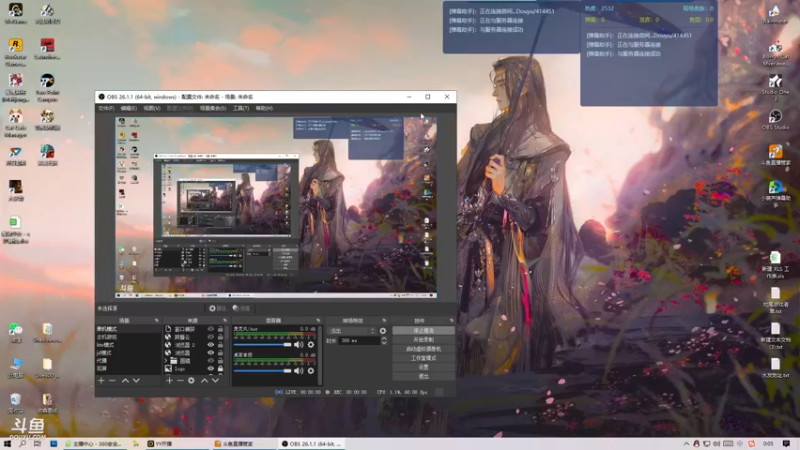Toggle visibility eye of folder group source
Screen dimensions: 800x450
210,361
